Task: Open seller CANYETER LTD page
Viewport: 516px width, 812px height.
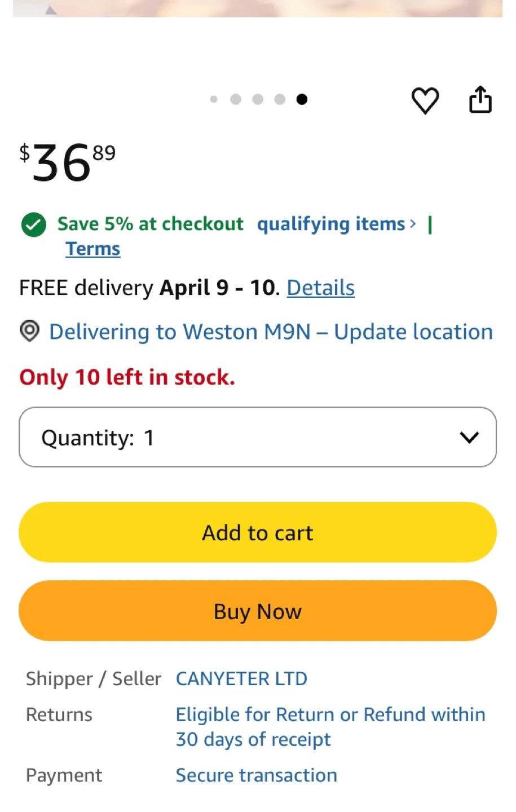Action: point(241,678)
